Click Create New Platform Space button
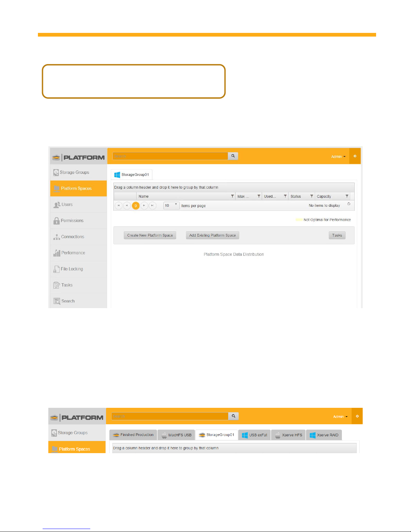411x532 pixels. pos(150,235)
